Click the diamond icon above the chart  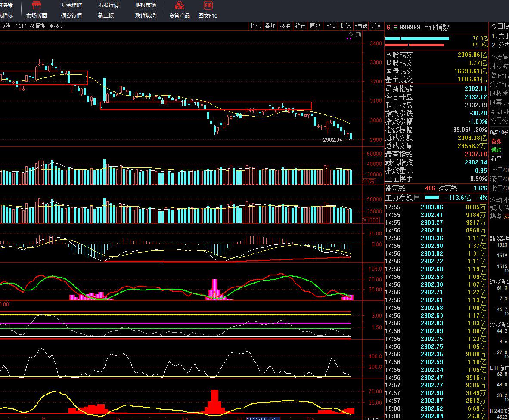(x=351, y=34)
